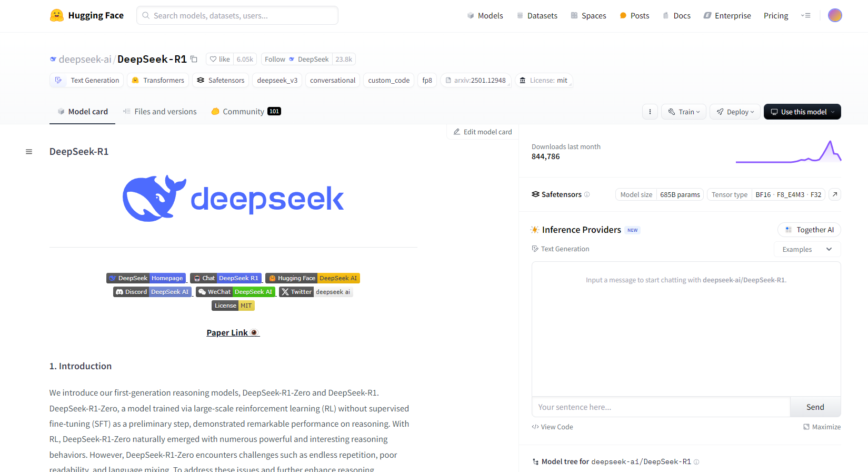Switch to the Model card tab
868x472 pixels.
[83, 112]
